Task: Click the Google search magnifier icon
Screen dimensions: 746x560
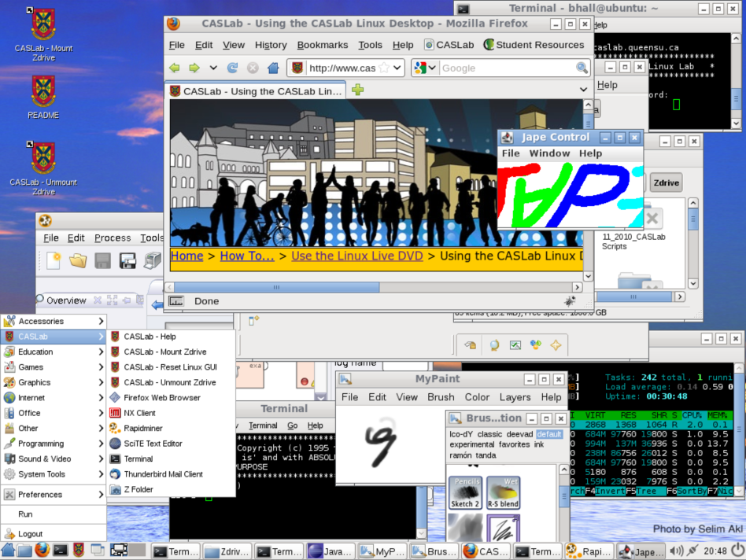Action: tap(582, 68)
